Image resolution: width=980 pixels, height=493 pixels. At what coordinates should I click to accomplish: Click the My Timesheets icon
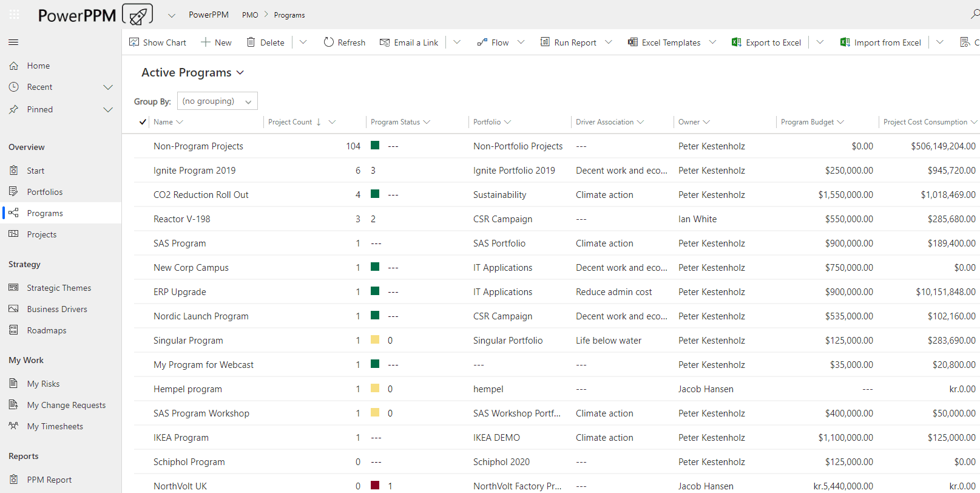click(x=14, y=426)
